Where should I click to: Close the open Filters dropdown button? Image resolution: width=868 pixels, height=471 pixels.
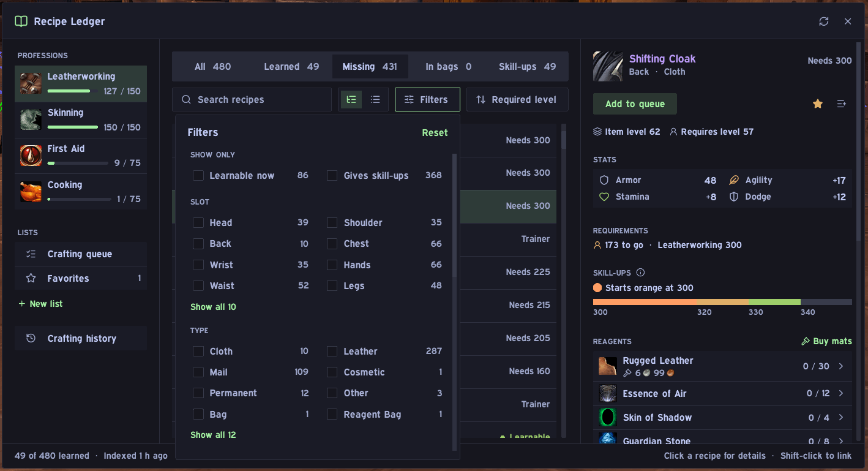(427, 100)
